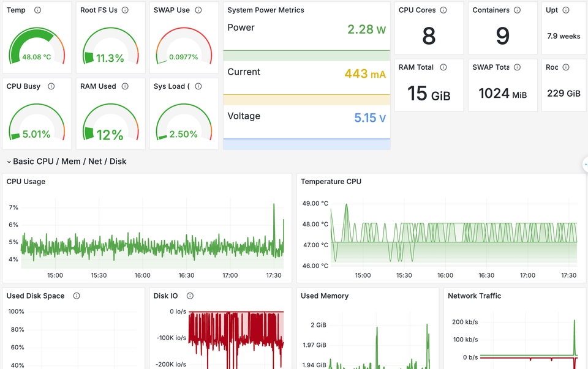Open the Root FS usage panel info icon

pyautogui.click(x=125, y=10)
